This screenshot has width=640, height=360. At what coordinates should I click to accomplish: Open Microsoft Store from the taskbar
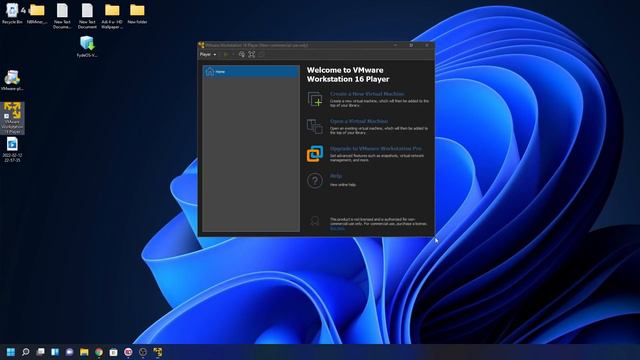[114, 352]
